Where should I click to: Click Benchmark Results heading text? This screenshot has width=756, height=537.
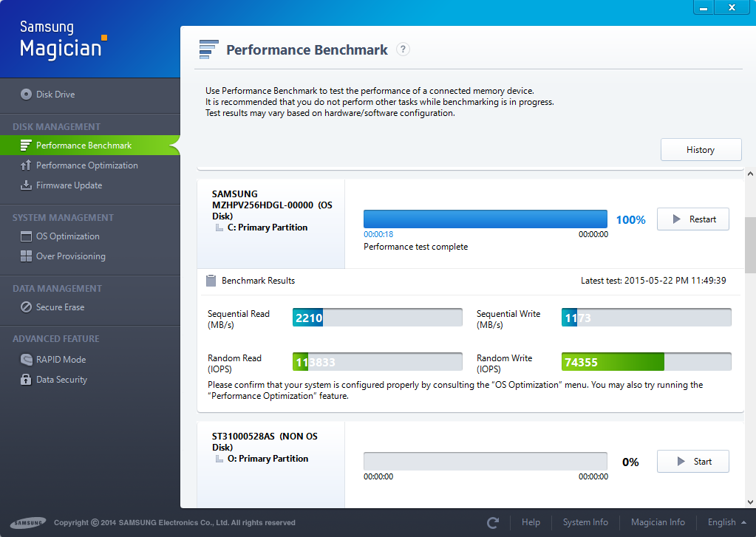(258, 281)
